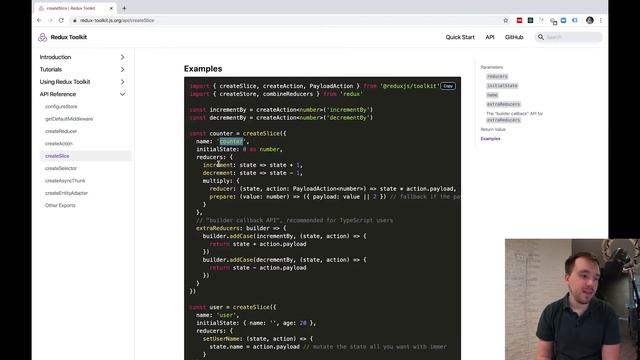Expand Using Redux Toolkit chevron
The image size is (640, 360).
tap(122, 82)
